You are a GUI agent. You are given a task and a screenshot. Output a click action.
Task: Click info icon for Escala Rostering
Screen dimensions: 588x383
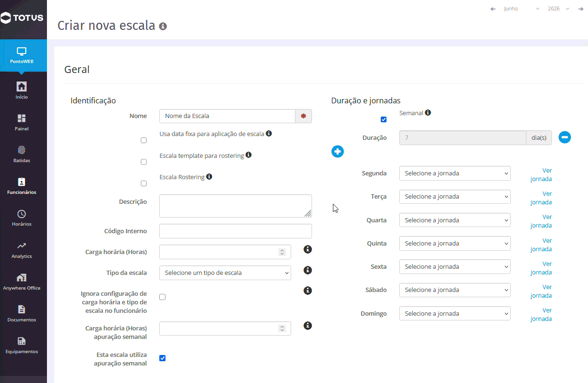pyautogui.click(x=209, y=177)
